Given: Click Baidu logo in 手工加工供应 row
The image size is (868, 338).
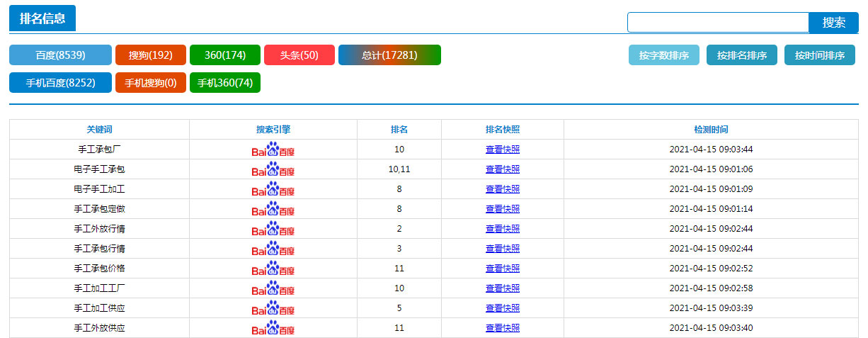Looking at the screenshot, I should tap(273, 308).
